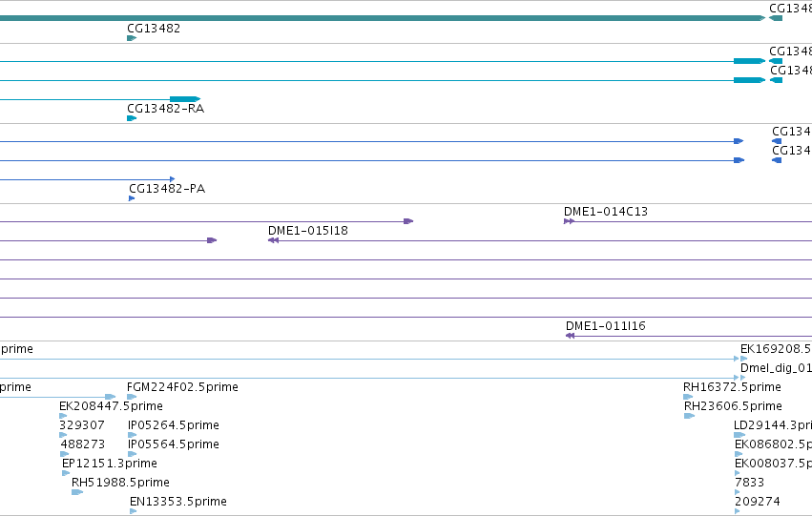Click the EK208447.5prime arrow glyph
Viewport: 812px width, 516px height.
pyautogui.click(x=63, y=416)
